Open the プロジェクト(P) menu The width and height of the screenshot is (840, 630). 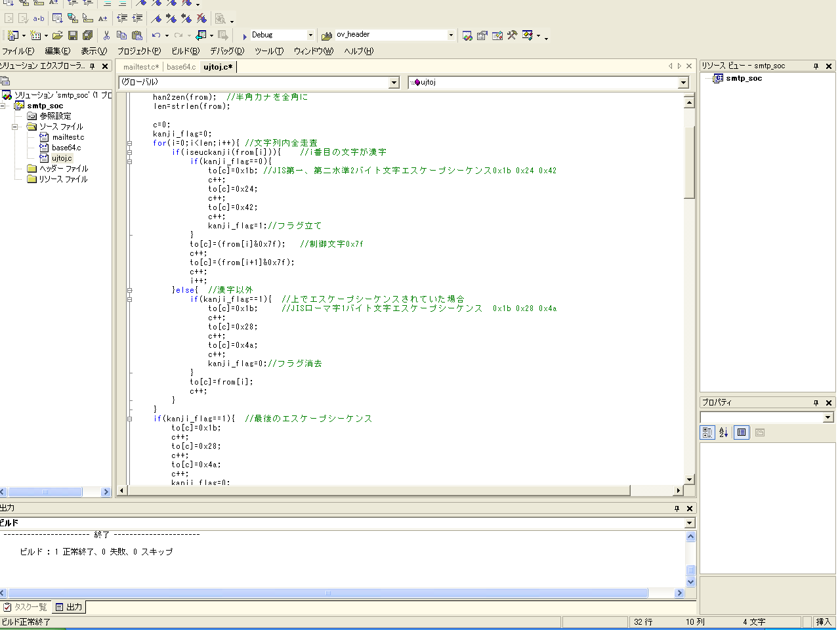(x=139, y=51)
